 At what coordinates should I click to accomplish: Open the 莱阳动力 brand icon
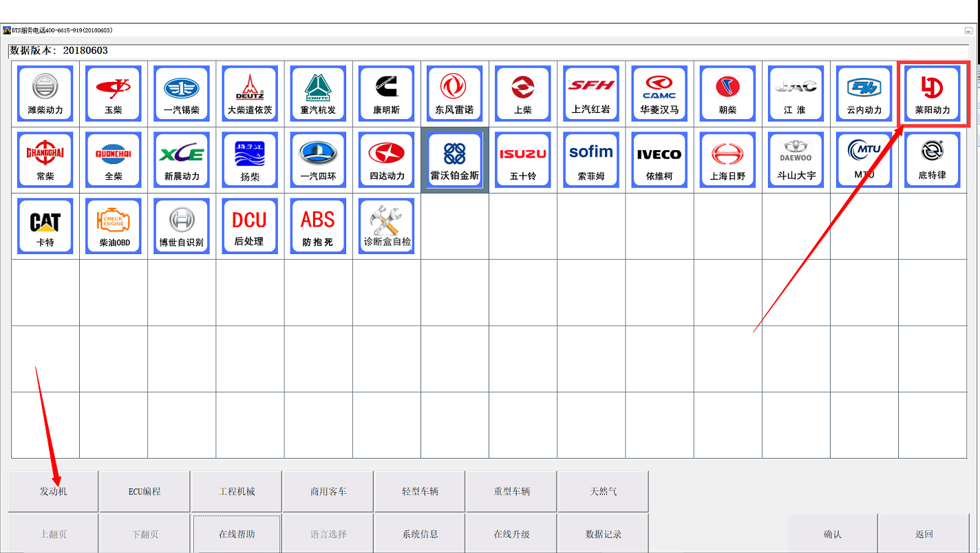[933, 94]
